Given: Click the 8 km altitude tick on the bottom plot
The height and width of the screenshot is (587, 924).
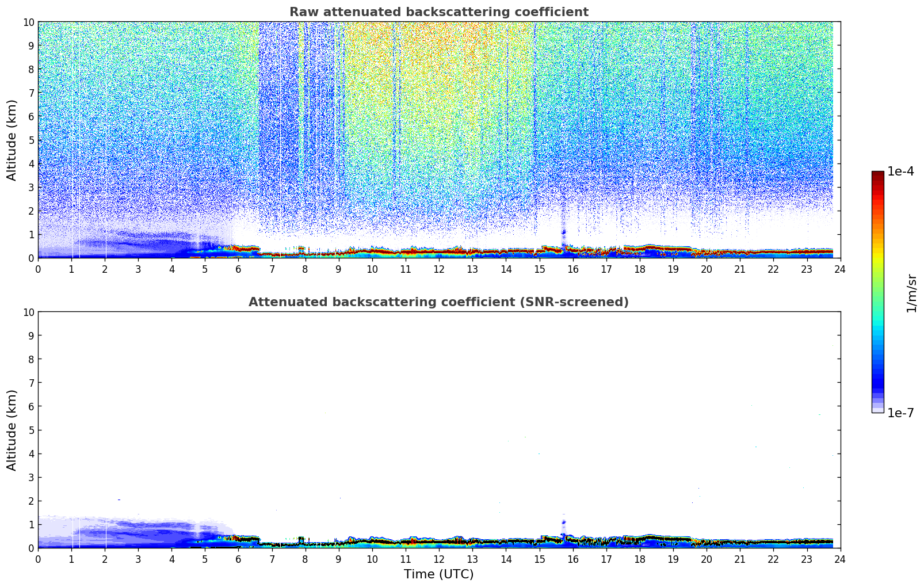Looking at the screenshot, I should [x=32, y=359].
